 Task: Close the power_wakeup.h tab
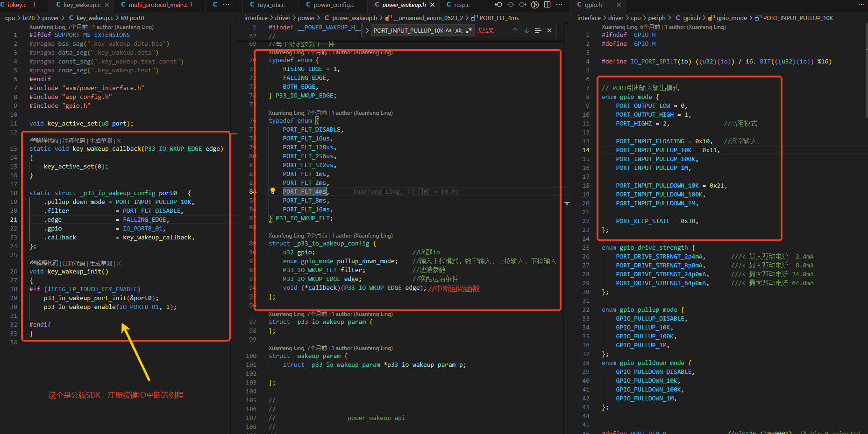click(432, 5)
